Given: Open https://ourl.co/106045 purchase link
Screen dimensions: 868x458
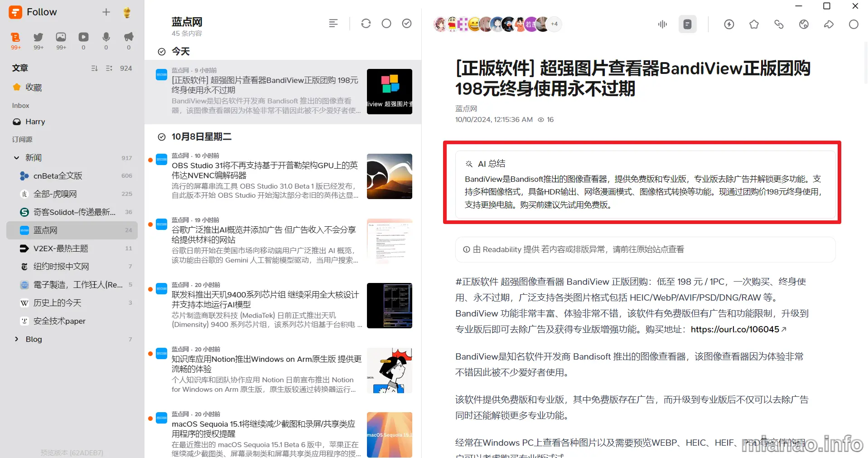Looking at the screenshot, I should pyautogui.click(x=738, y=329).
